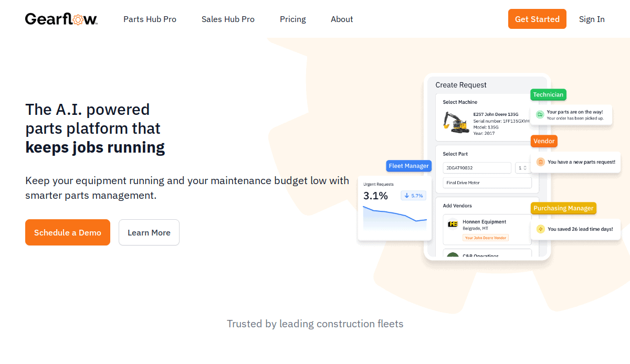Click the down arrow inside the 5.7% badge

pos(406,195)
